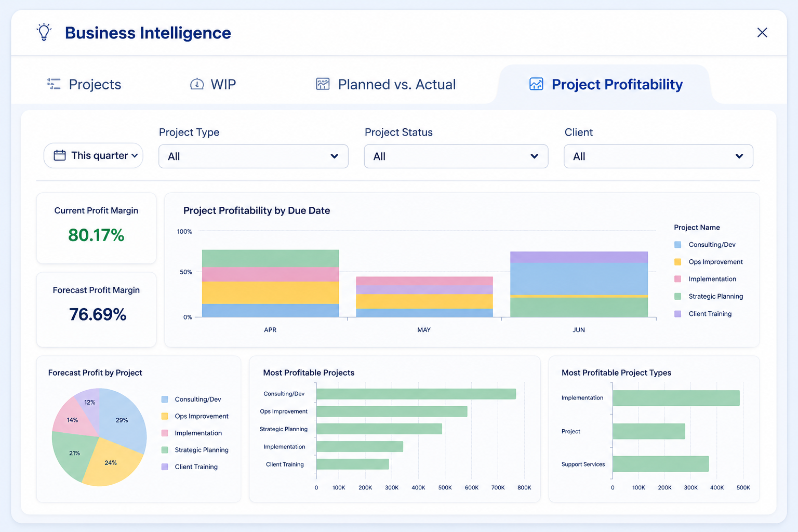Click the Implementation bar in Most Profitable Projects

360,446
